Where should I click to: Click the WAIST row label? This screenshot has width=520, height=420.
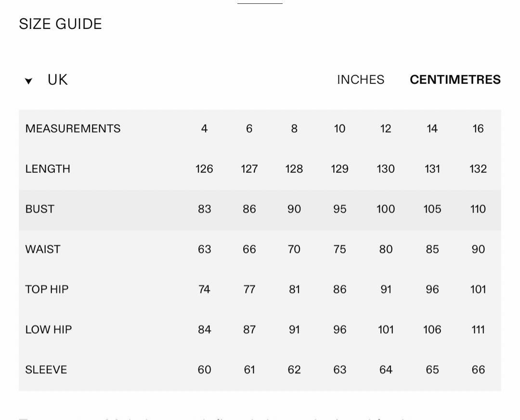click(x=43, y=249)
